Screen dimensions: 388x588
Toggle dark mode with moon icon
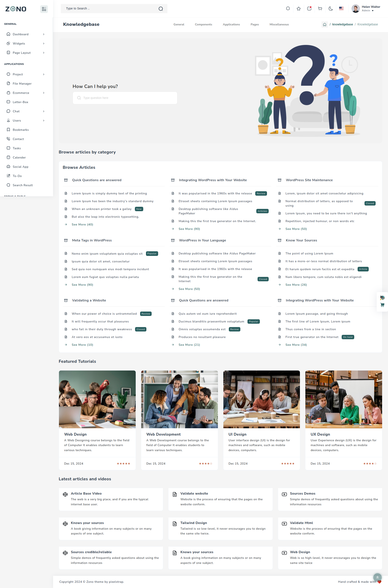coord(331,9)
